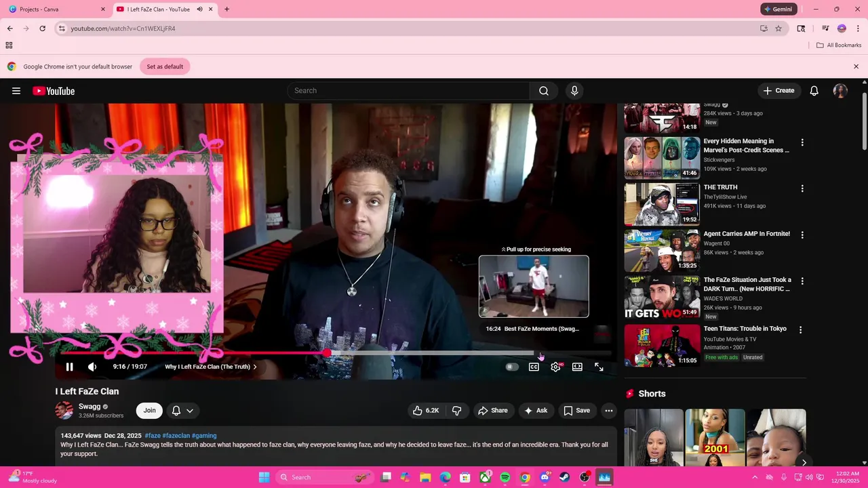Seek using the red progress bar scrubber

tap(328, 353)
